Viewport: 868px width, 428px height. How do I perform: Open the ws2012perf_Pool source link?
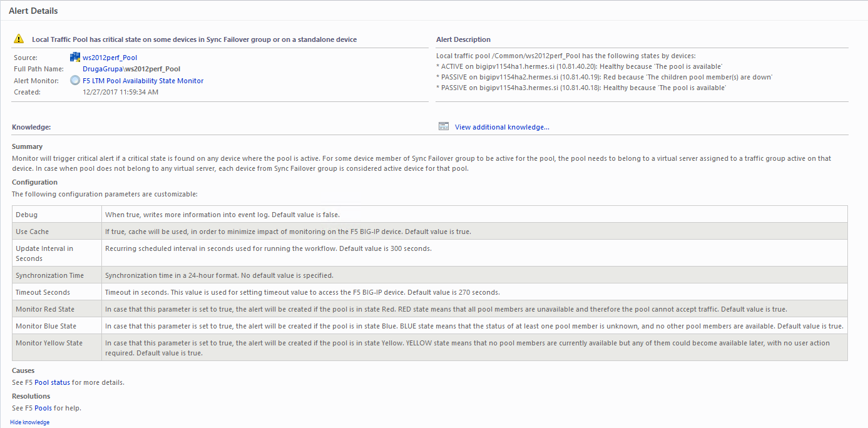[x=110, y=58]
